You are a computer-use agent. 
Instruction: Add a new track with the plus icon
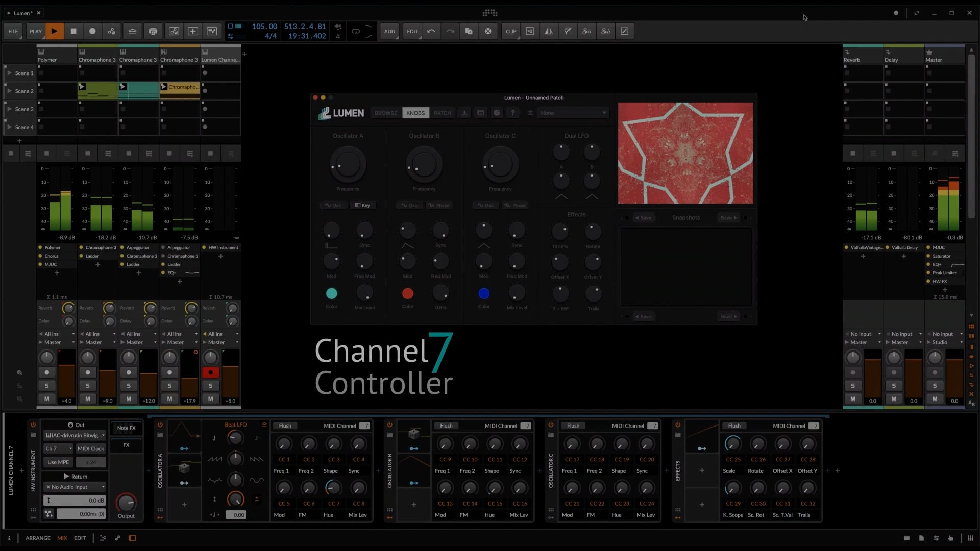(x=244, y=54)
